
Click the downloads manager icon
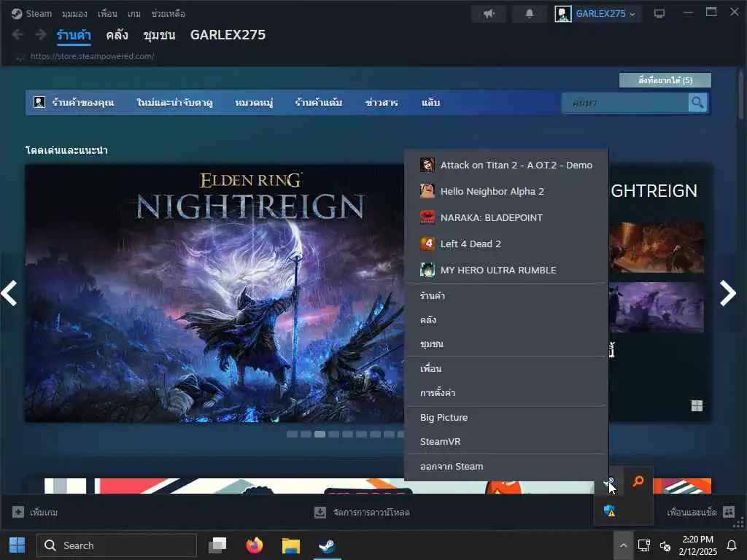pyautogui.click(x=320, y=513)
